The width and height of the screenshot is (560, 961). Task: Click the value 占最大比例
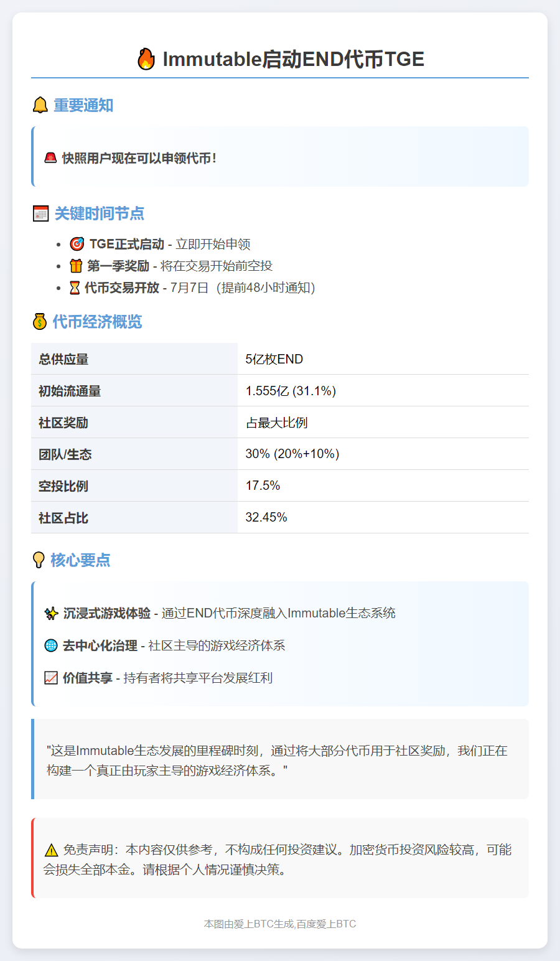(276, 423)
